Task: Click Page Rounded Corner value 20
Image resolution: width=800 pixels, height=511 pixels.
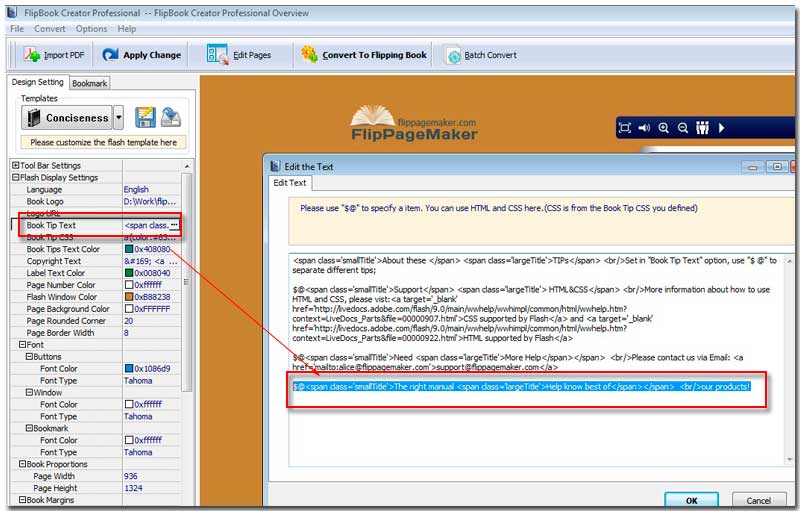Action: click(129, 321)
